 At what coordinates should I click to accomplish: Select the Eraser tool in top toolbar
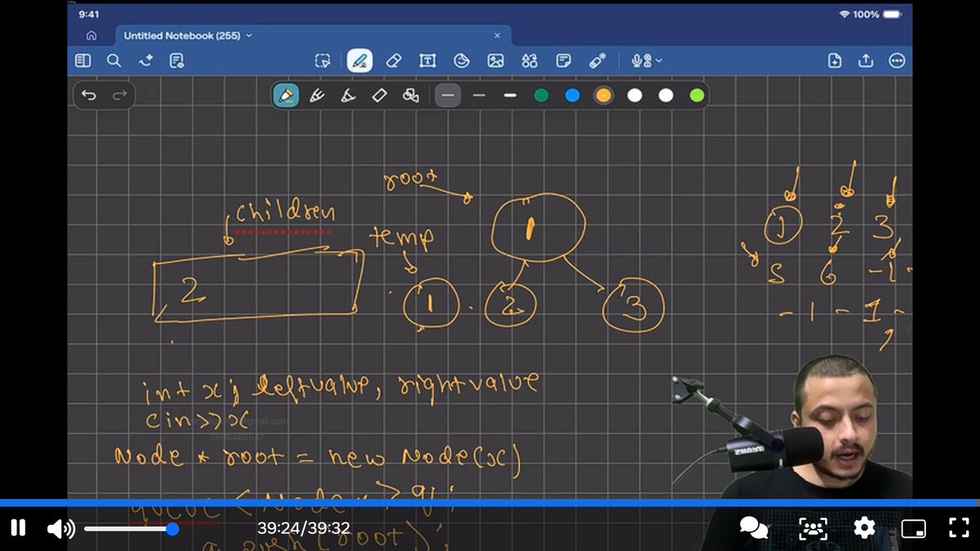(x=394, y=60)
